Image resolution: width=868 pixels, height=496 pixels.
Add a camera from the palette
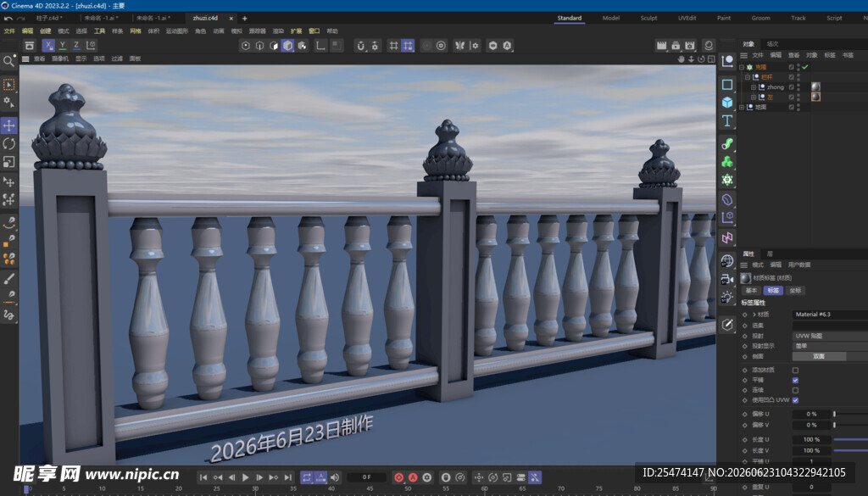tap(727, 280)
